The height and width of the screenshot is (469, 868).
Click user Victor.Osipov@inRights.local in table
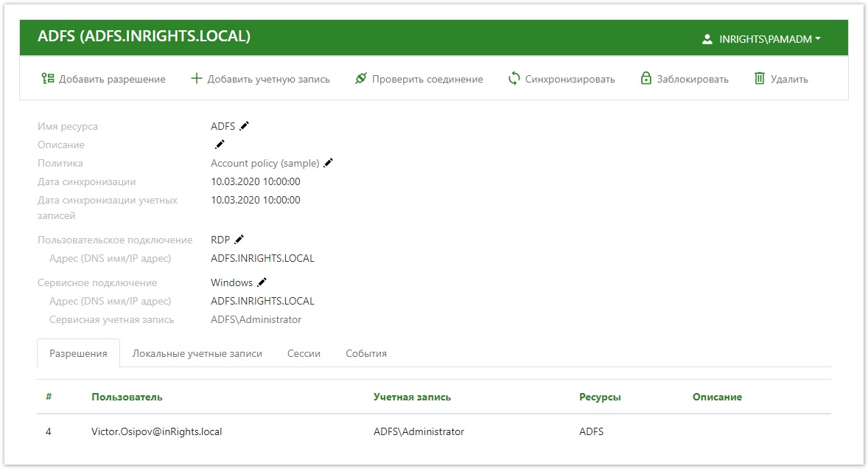click(157, 431)
